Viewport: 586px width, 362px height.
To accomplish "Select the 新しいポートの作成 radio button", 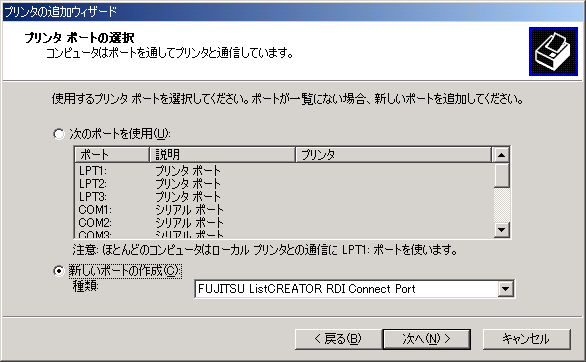I will point(59,270).
